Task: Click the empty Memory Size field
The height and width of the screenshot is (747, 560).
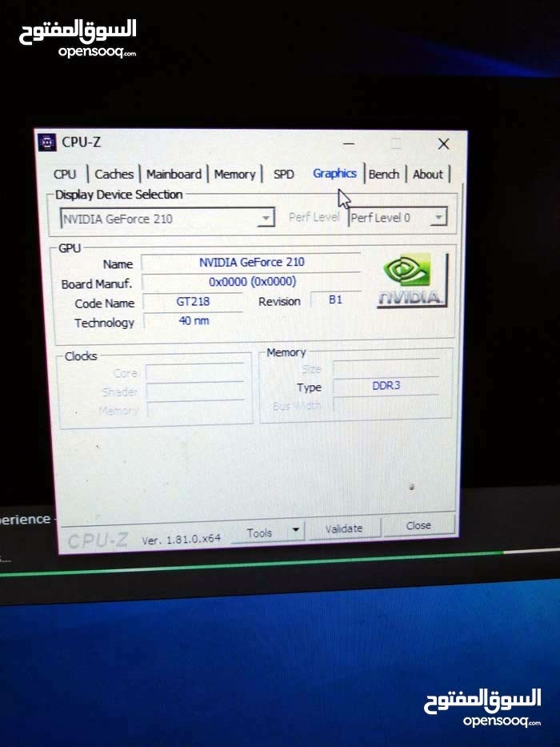Action: point(386,368)
